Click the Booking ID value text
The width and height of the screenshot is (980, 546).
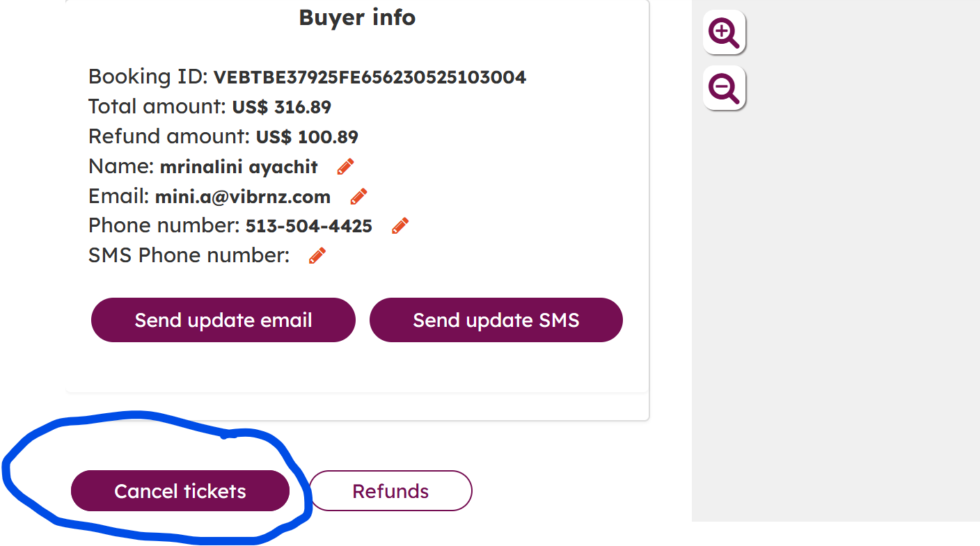tap(370, 77)
